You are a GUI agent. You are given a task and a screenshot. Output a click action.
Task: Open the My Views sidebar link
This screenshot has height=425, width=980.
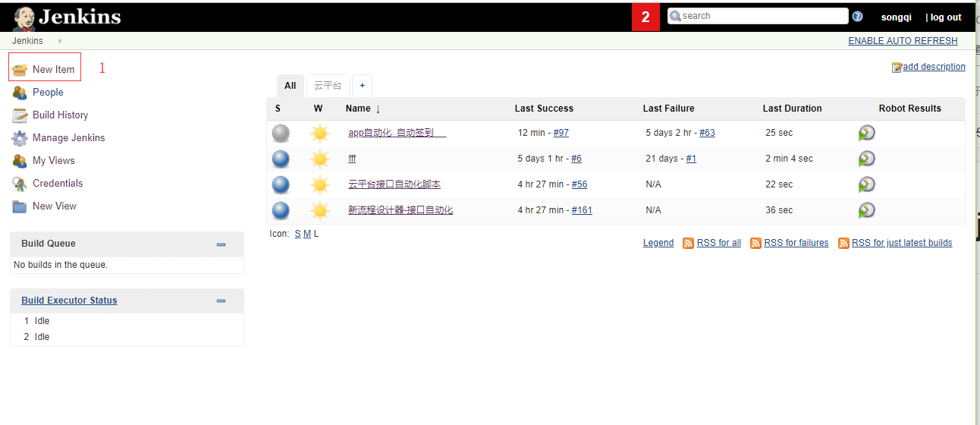[x=53, y=160]
